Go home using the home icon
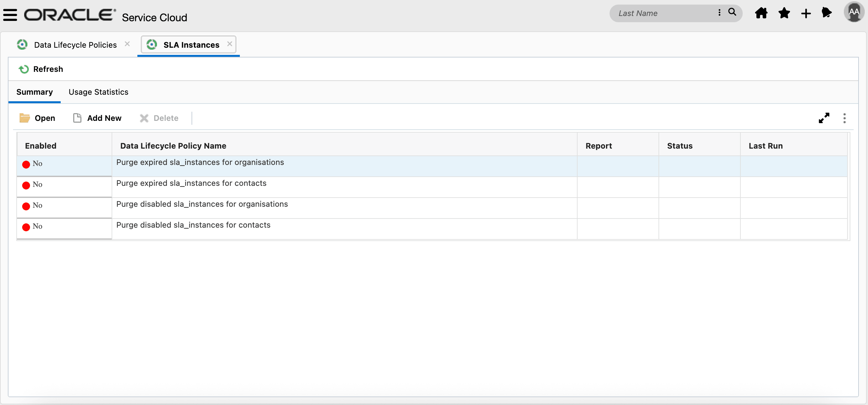 tap(761, 13)
